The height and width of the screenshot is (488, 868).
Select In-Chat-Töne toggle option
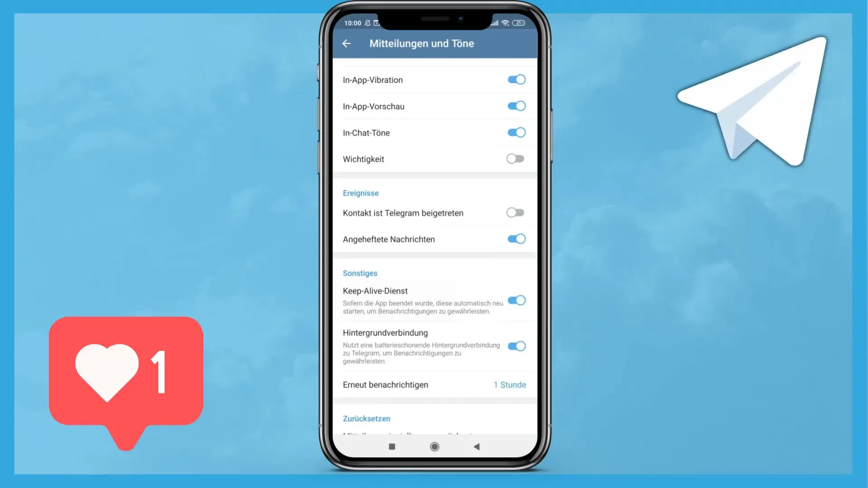point(514,132)
